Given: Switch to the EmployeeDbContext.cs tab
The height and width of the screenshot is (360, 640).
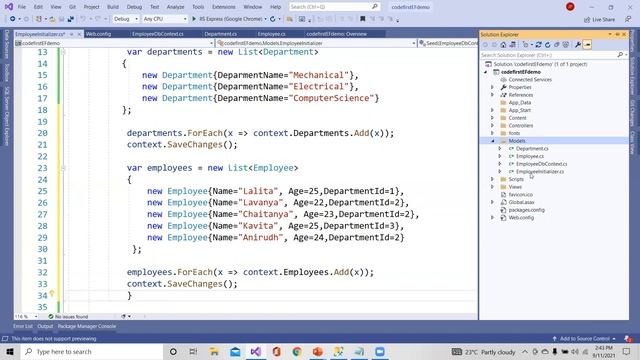Looking at the screenshot, I should [158, 34].
